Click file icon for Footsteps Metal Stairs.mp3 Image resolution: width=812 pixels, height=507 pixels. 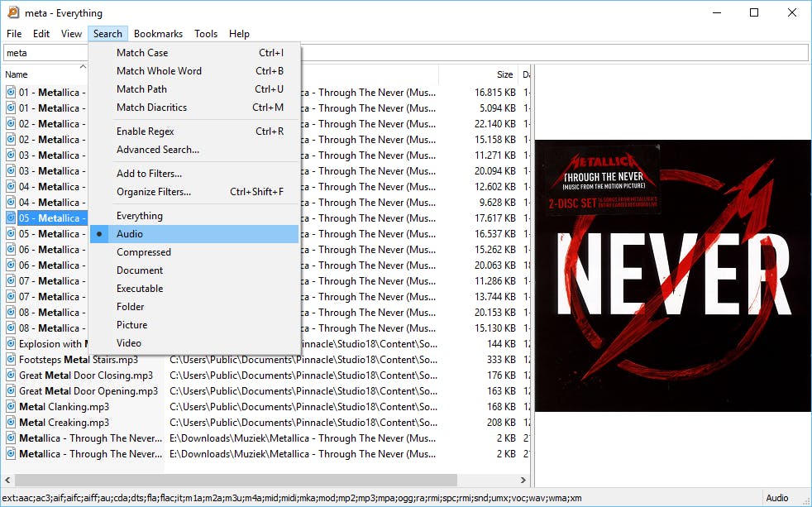pyautogui.click(x=11, y=360)
